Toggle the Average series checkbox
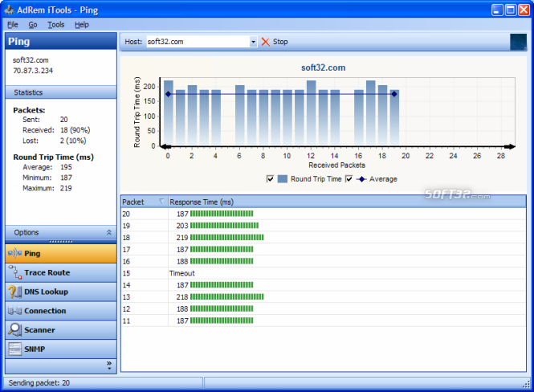Image resolution: width=534 pixels, height=392 pixels. click(349, 179)
